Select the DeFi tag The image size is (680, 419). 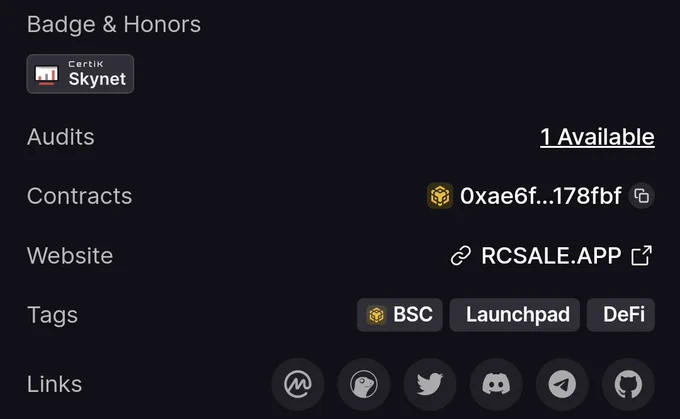point(621,314)
